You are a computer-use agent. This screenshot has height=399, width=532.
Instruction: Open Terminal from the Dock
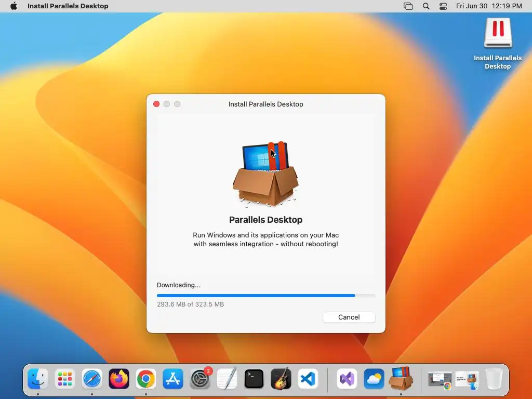254,379
